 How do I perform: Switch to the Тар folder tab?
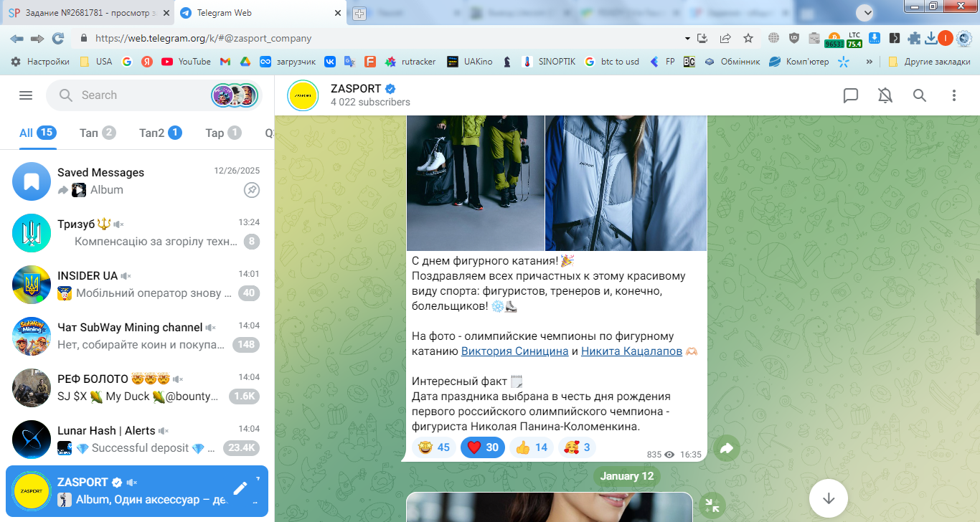223,133
